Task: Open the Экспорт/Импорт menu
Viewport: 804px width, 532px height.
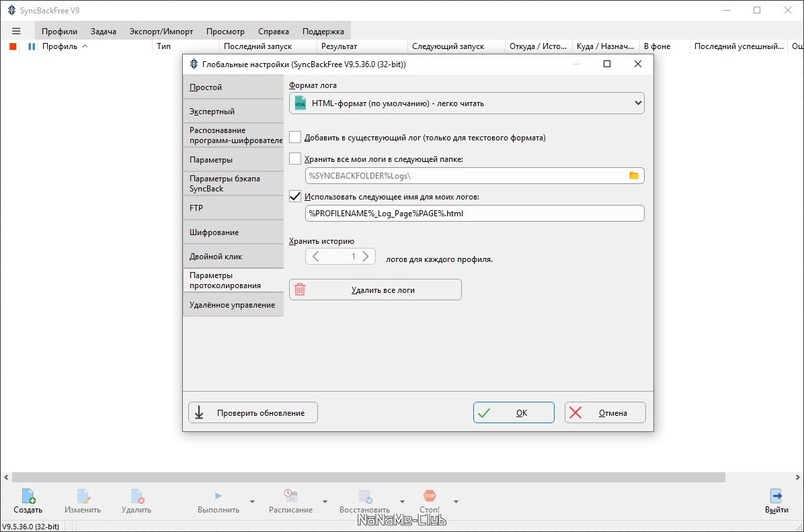Action: point(161,32)
